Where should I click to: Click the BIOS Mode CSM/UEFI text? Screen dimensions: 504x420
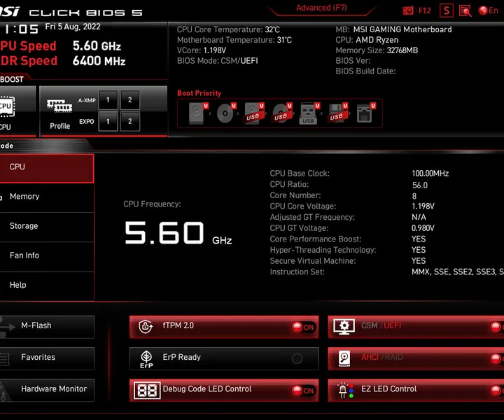click(217, 61)
